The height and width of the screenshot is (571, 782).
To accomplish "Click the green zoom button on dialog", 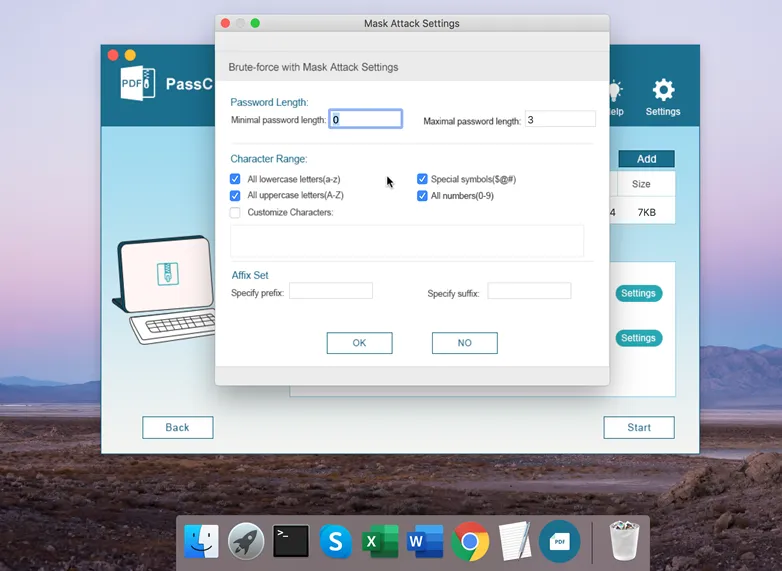I will click(255, 23).
